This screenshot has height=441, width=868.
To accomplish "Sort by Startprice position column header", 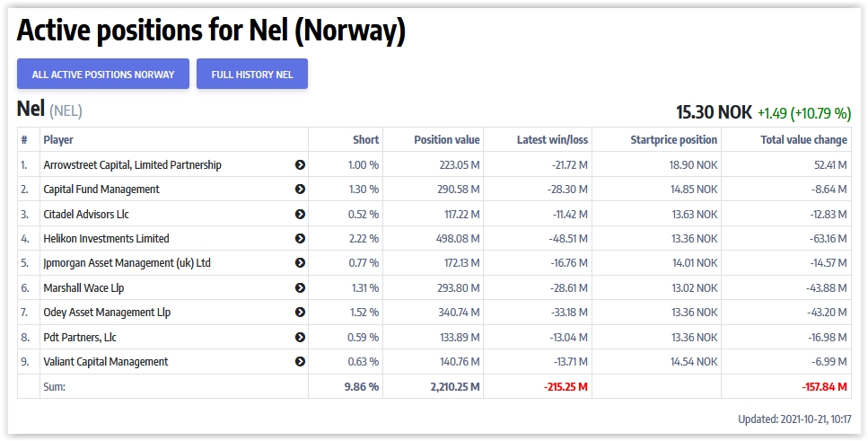I will (674, 140).
